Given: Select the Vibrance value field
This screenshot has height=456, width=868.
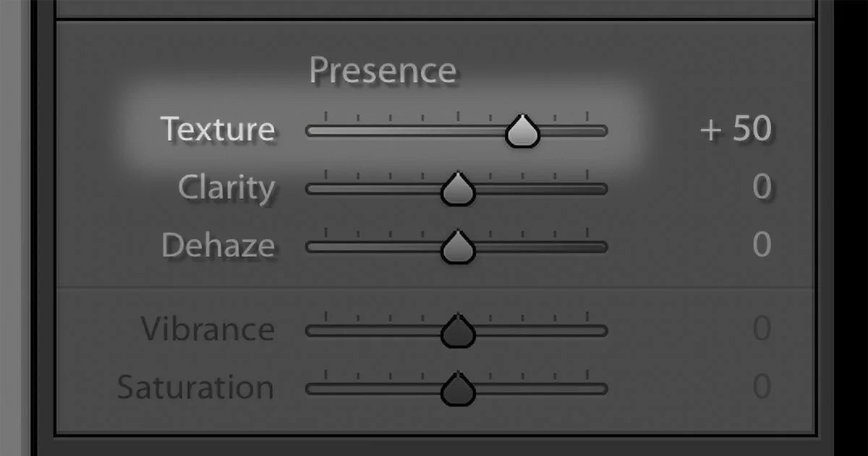Looking at the screenshot, I should 762,329.
